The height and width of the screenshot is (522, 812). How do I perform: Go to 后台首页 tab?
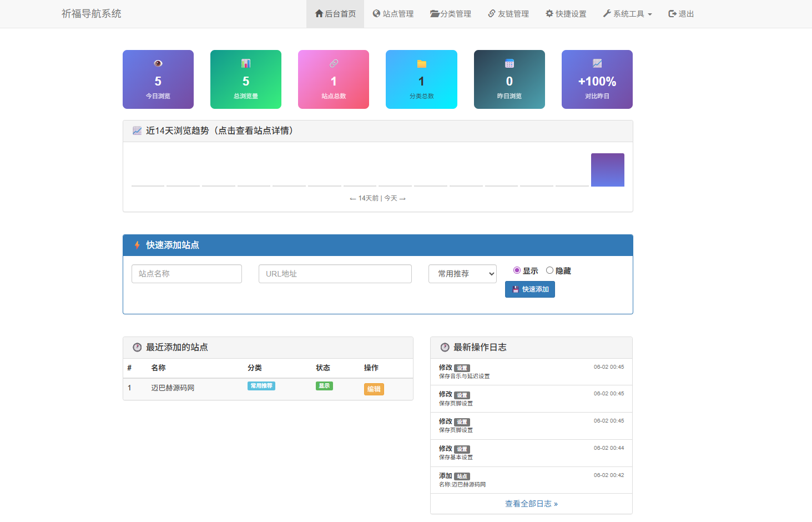(335, 14)
